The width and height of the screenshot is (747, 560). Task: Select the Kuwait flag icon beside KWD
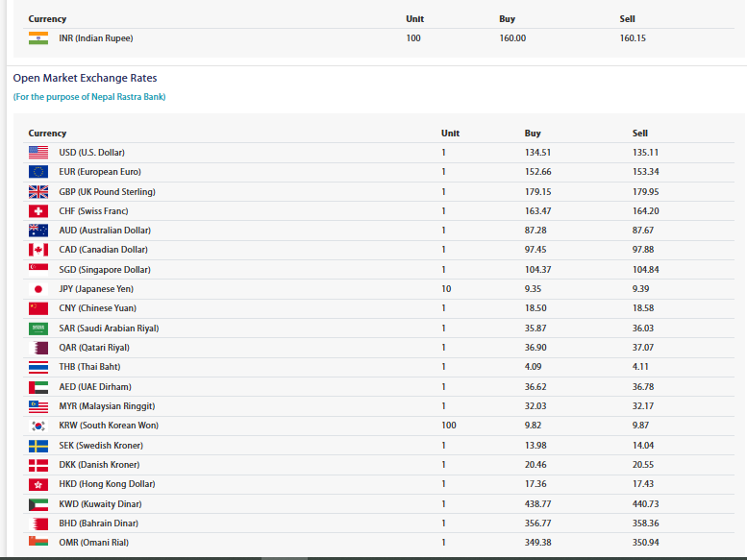[x=38, y=504]
